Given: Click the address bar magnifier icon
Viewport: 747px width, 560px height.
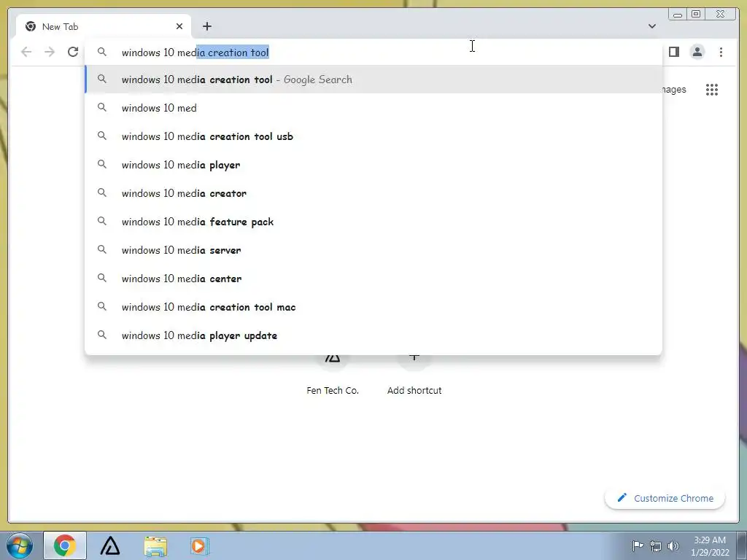Looking at the screenshot, I should (x=102, y=52).
